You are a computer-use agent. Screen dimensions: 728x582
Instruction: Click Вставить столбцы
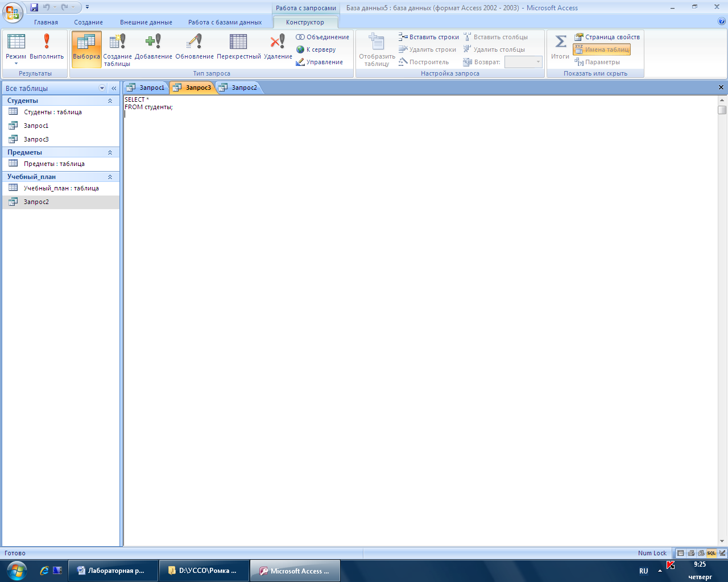[x=495, y=37]
